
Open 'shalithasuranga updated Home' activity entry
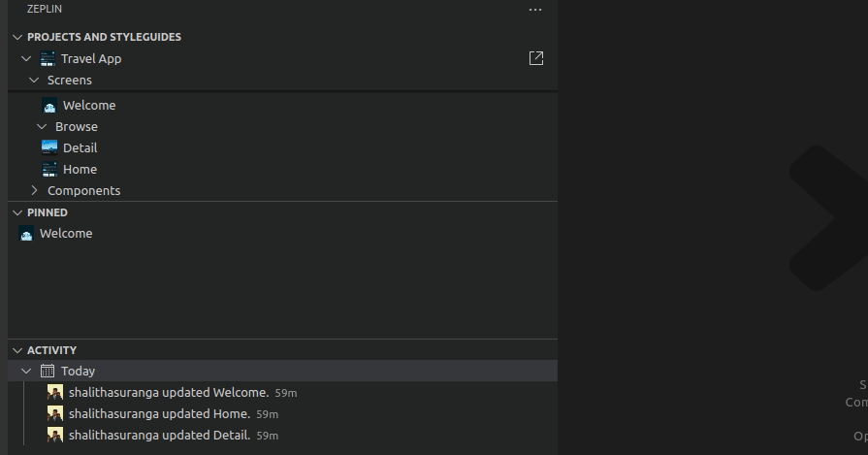[x=159, y=414]
